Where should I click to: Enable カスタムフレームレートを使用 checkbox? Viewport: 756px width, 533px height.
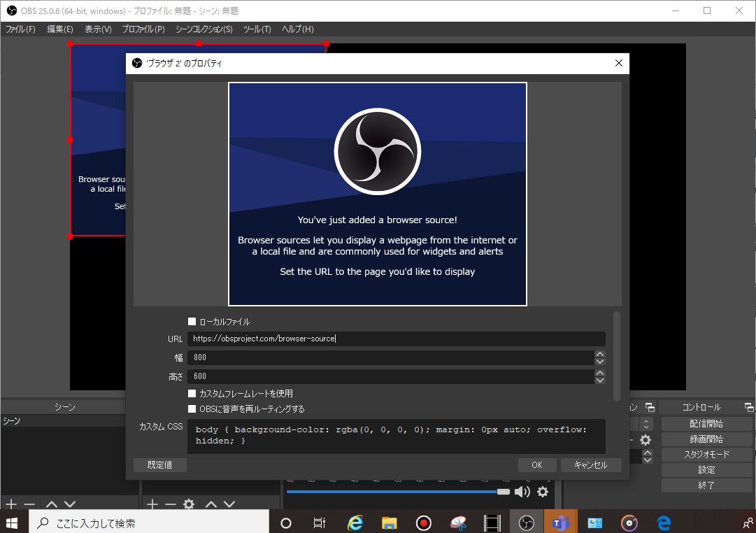pyautogui.click(x=192, y=394)
